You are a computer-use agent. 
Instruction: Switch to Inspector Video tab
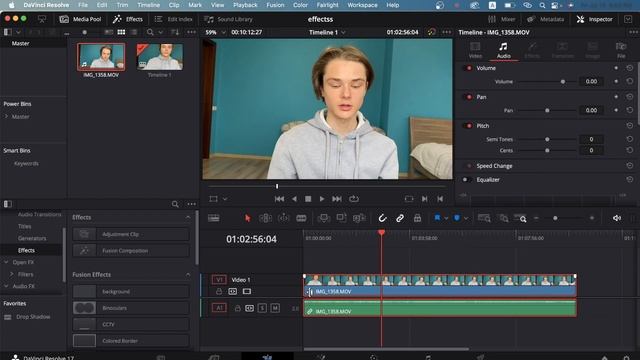point(475,50)
